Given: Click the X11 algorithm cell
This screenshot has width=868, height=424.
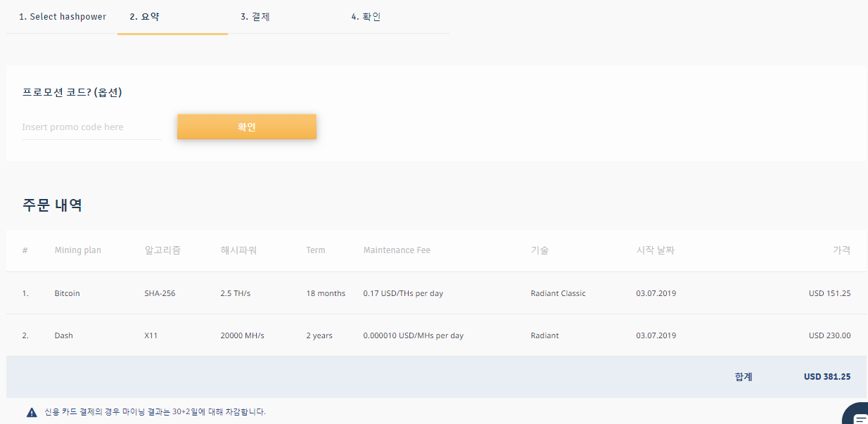Looking at the screenshot, I should (151, 335).
